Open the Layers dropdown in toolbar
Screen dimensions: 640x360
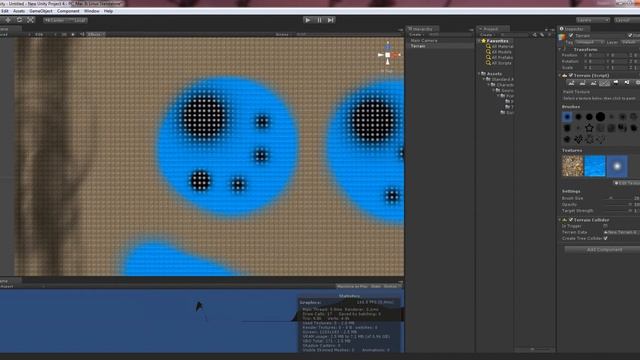[x=593, y=20]
